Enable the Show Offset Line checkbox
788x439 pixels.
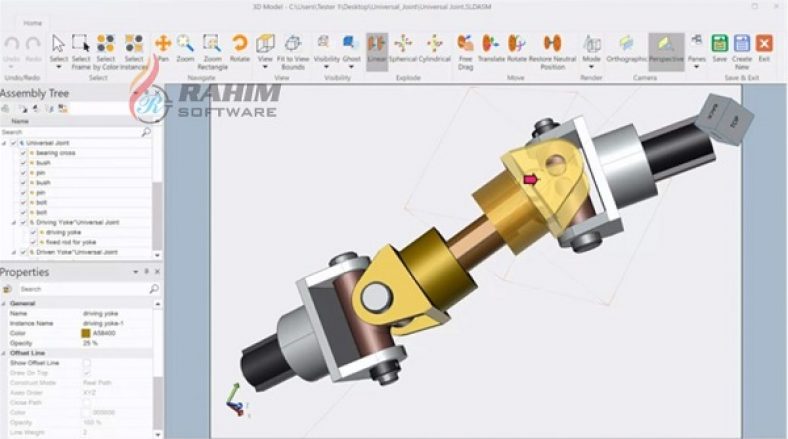(86, 363)
